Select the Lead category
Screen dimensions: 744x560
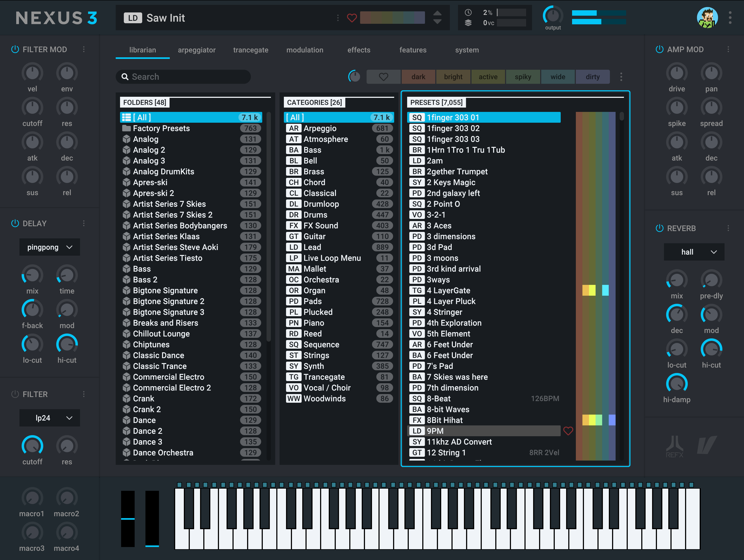tap(339, 247)
